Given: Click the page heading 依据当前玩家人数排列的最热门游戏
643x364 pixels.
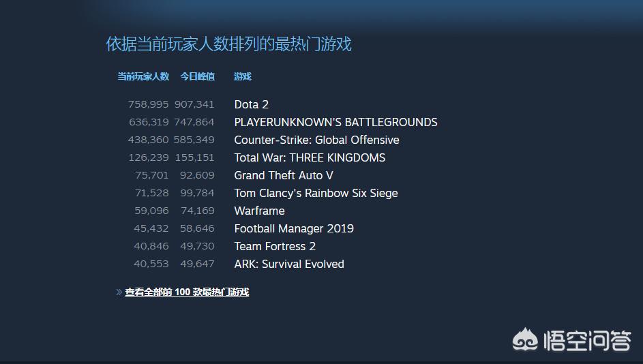Looking at the screenshot, I should tap(229, 44).
